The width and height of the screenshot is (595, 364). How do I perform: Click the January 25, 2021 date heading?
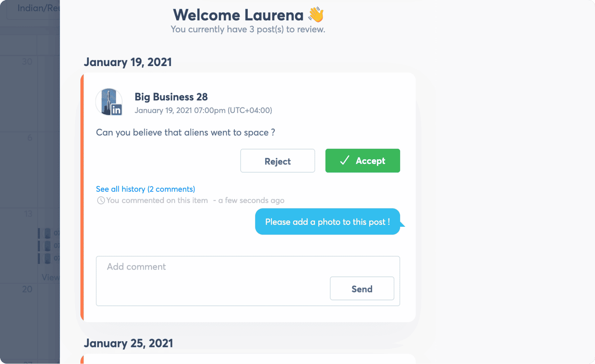point(128,343)
